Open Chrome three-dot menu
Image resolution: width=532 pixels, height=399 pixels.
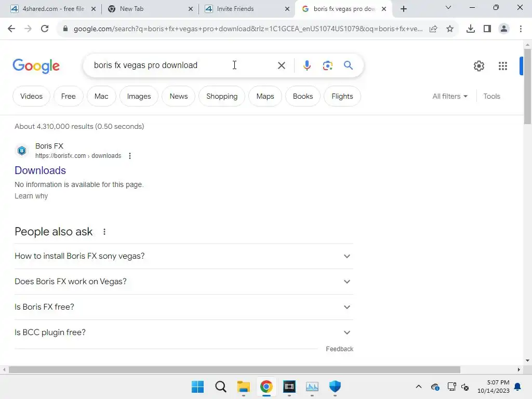(x=521, y=29)
